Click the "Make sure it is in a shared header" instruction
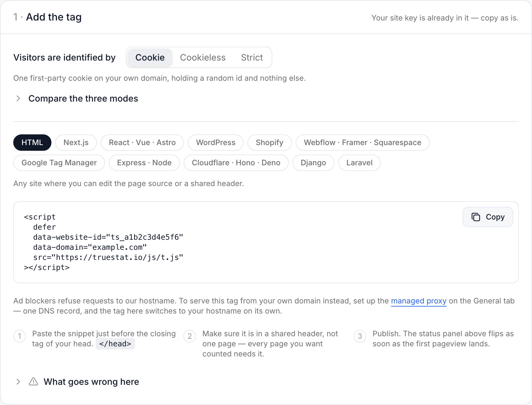532x405 pixels. 270,344
